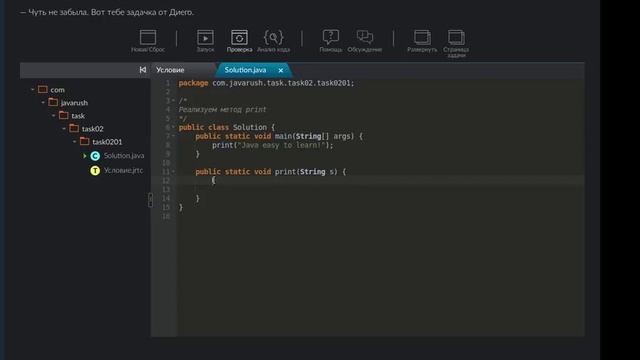Image resolution: width=640 pixels, height=360 pixels.
Task: Click the main method signature line
Action: click(x=279, y=136)
